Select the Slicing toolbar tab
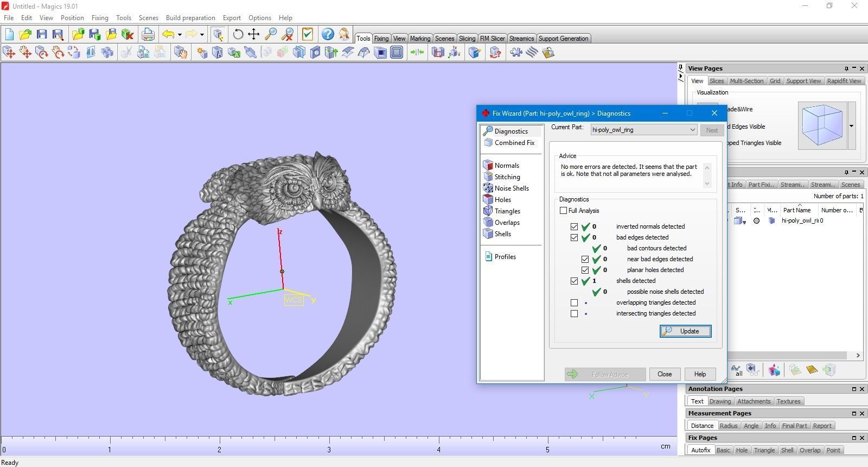Viewport: 868px width, 467px height. (467, 39)
